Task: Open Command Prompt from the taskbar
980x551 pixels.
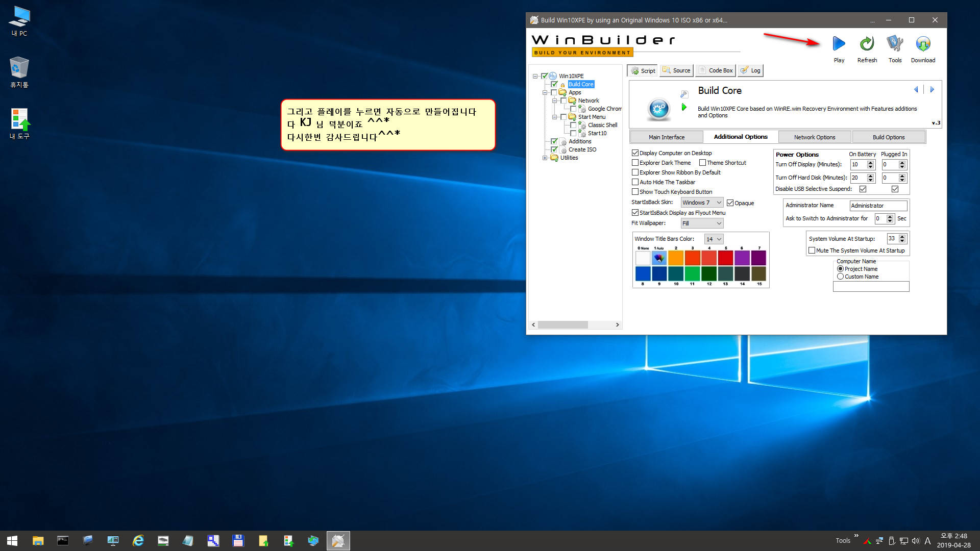Action: (63, 541)
